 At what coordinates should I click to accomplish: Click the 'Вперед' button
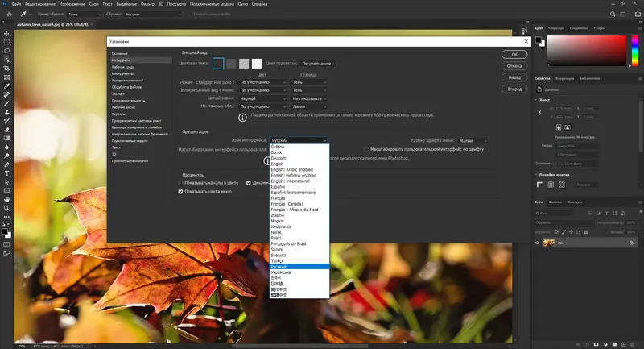[x=514, y=89]
